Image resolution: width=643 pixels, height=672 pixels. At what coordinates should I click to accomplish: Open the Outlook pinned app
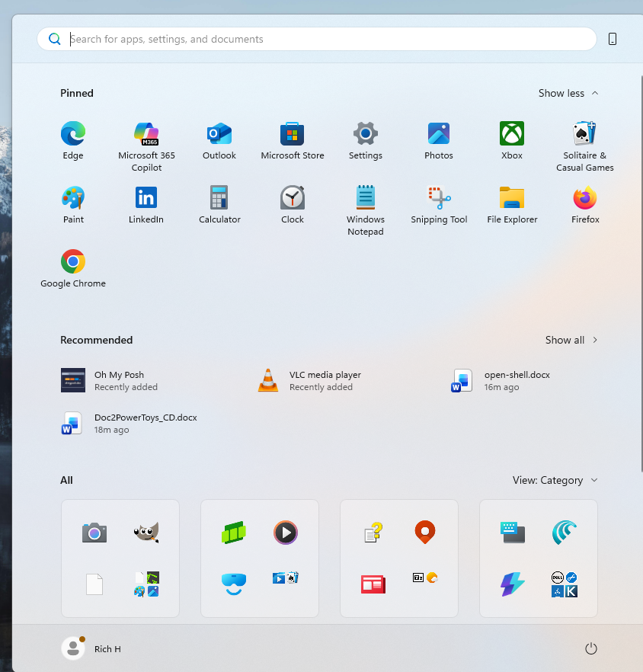coord(219,141)
